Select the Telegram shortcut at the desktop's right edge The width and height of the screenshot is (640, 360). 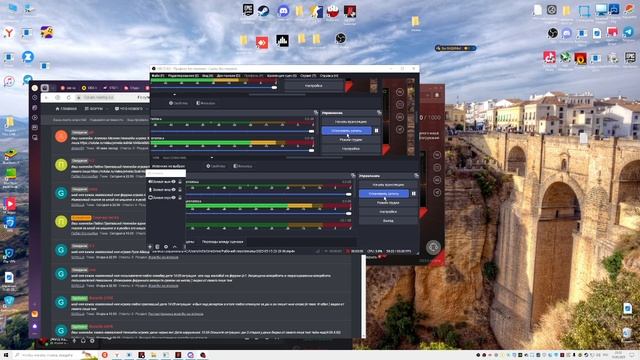[x=629, y=32]
